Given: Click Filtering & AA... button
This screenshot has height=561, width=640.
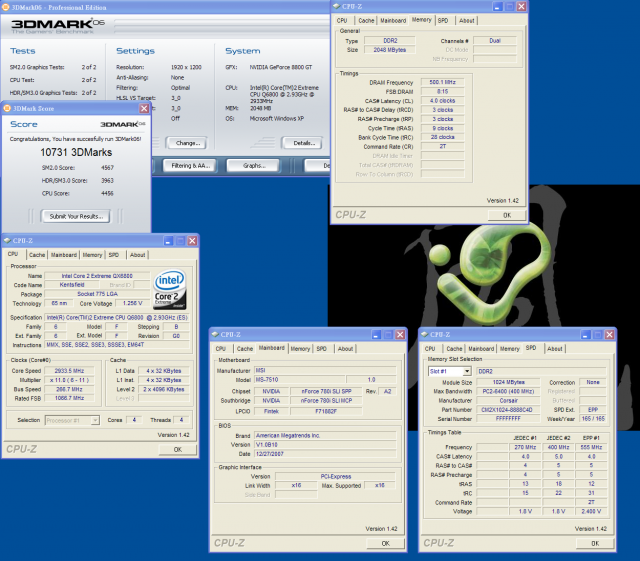Looking at the screenshot, I should pos(190,165).
